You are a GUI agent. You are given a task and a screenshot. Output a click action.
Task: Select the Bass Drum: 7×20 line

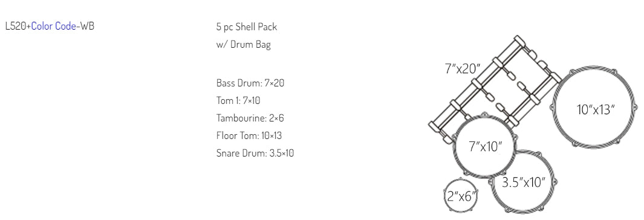click(250, 83)
